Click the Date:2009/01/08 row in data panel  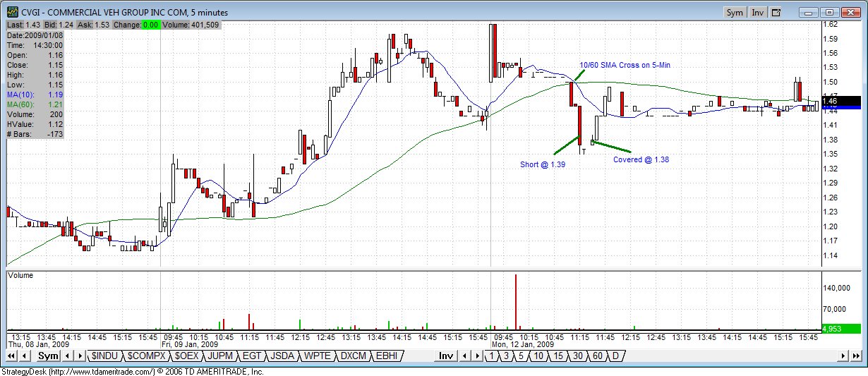pos(35,35)
